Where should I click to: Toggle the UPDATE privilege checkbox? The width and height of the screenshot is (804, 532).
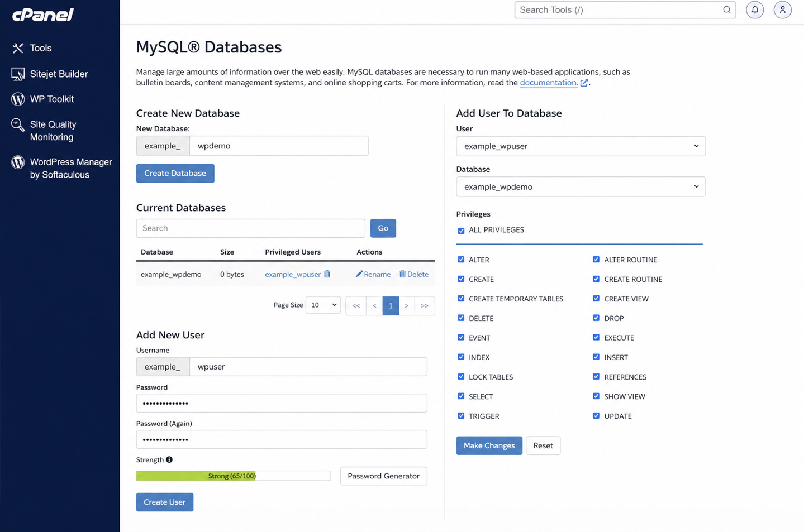click(596, 416)
